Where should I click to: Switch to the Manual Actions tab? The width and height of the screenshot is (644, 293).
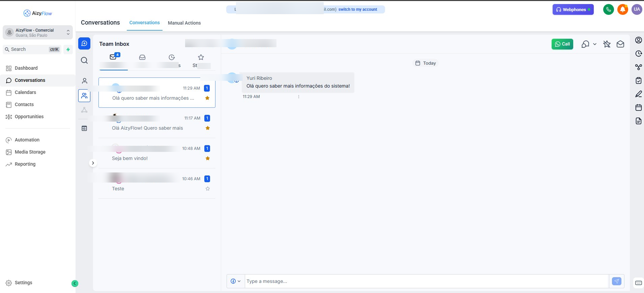click(x=184, y=23)
